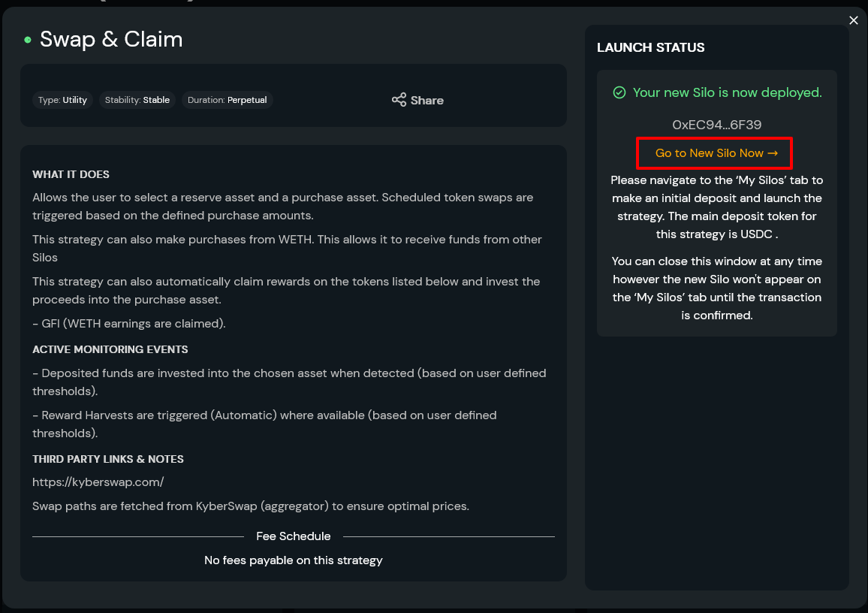Screen dimensions: 868x613
Task: Click the green deployed checkmark icon
Action: [x=619, y=92]
